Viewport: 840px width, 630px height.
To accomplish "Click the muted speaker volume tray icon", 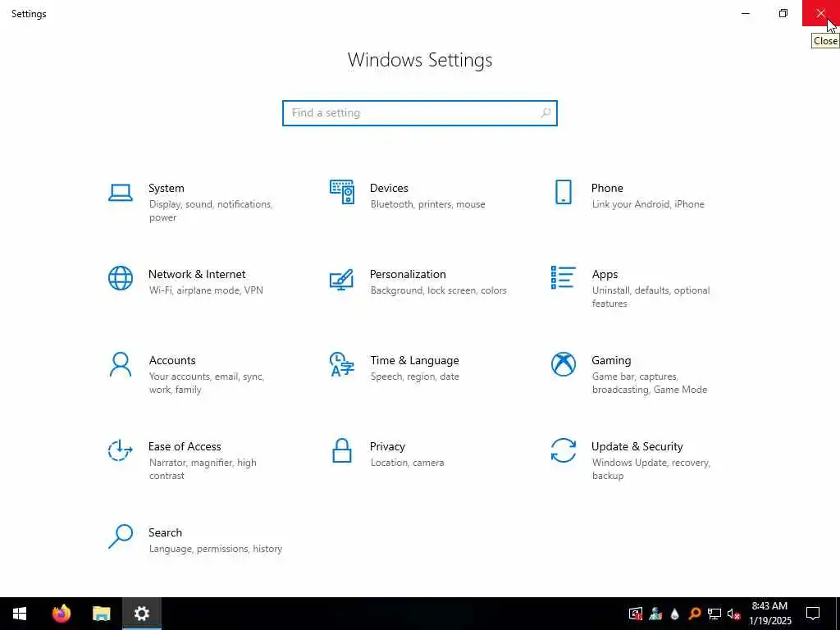I will [x=733, y=614].
